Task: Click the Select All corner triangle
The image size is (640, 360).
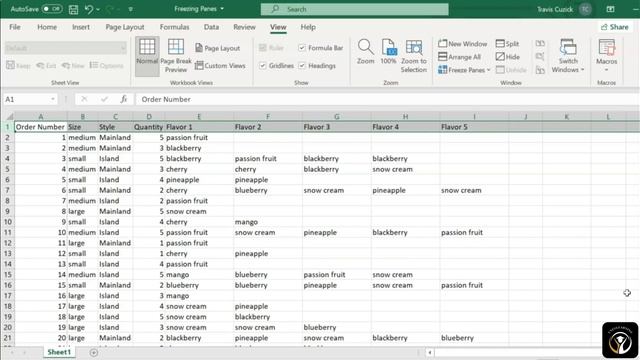Action: [x=9, y=117]
